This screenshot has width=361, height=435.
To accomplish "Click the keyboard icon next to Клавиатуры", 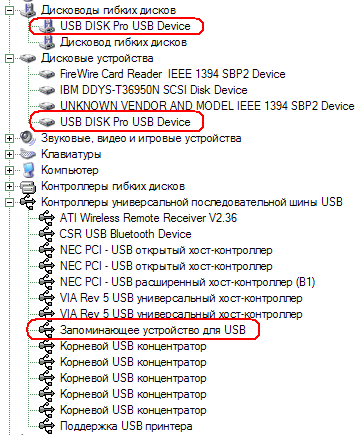I will click(28, 154).
